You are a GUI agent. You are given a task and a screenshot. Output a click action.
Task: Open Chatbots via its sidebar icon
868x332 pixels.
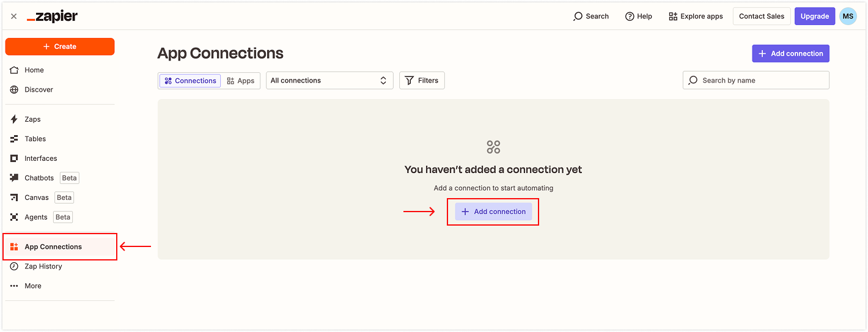[x=14, y=178]
